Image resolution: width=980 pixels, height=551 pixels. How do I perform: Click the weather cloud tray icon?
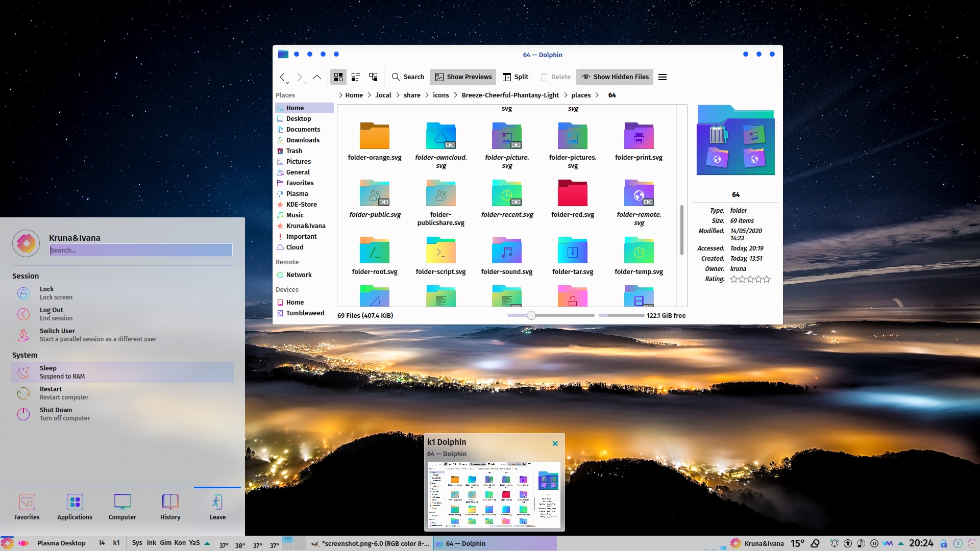pos(815,543)
